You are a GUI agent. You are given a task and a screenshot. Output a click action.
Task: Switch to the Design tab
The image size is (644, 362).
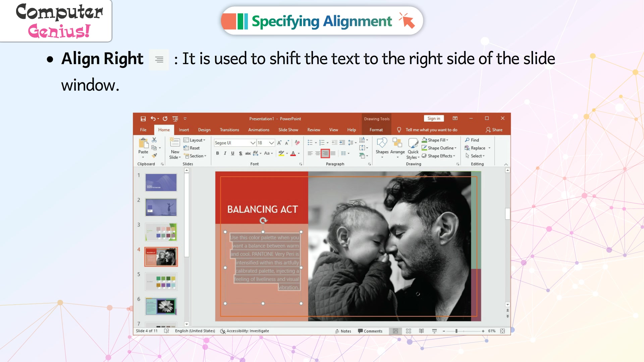pos(204,130)
